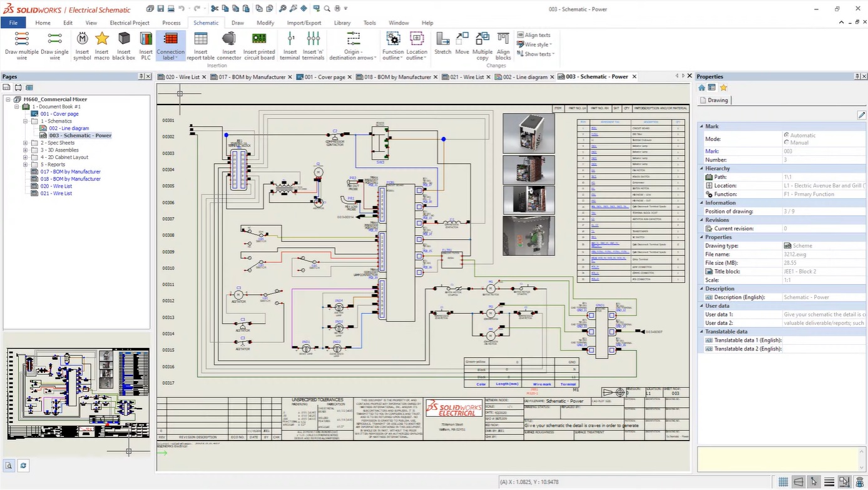868x490 pixels.
Task: Click the Undo arrow icon
Action: coord(181,9)
